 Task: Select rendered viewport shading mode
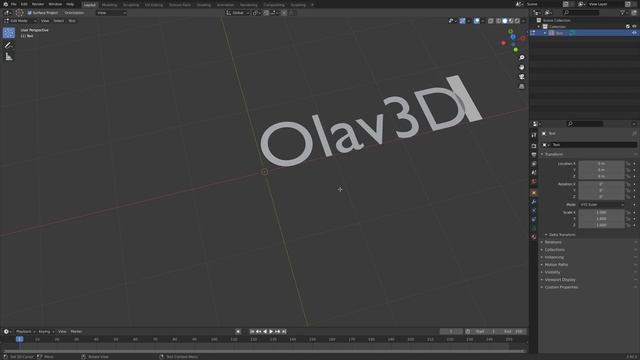pos(518,21)
